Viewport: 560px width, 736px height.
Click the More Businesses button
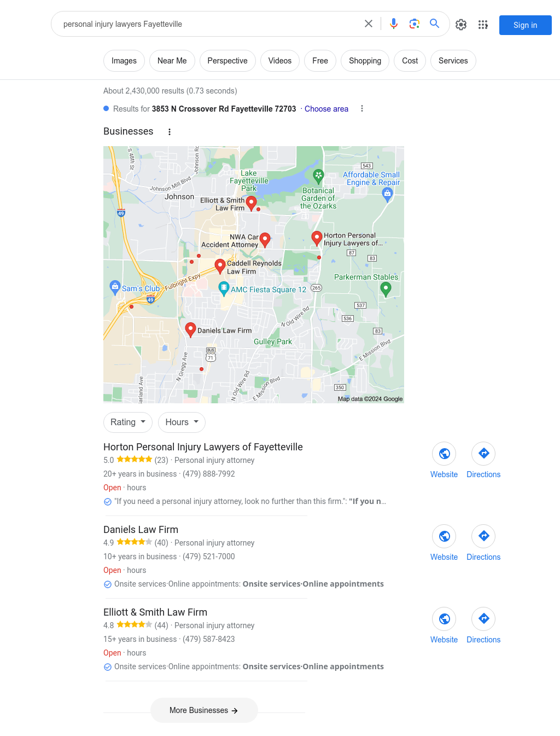point(204,710)
